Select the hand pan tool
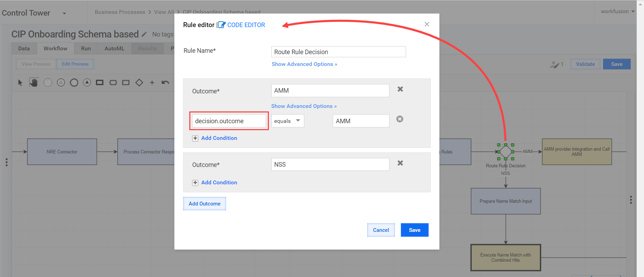 (34, 83)
